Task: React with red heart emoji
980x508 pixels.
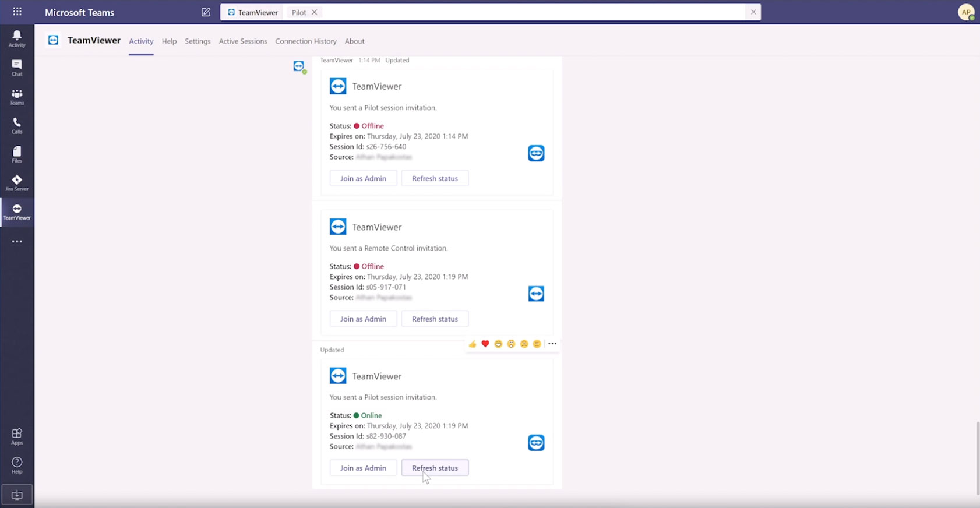Action: [x=485, y=344]
